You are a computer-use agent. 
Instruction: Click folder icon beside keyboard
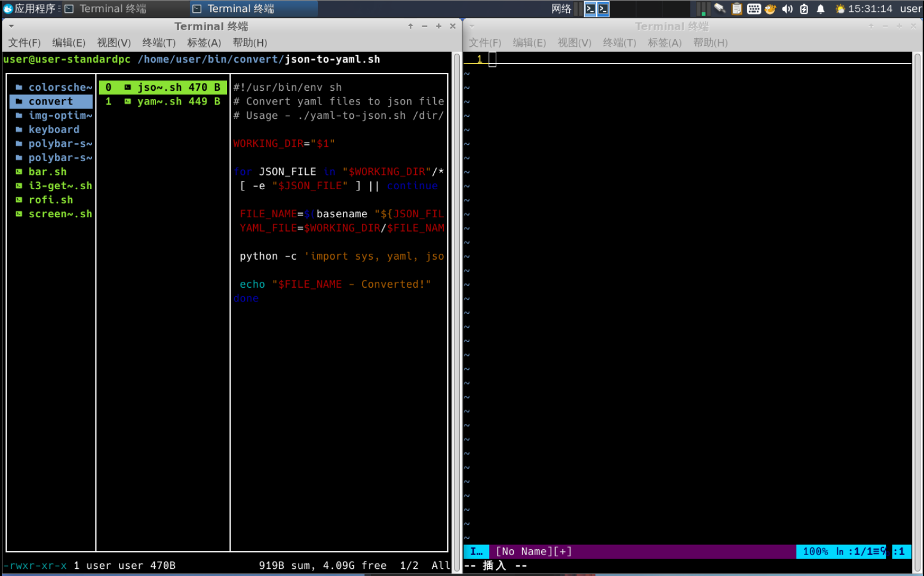tap(19, 130)
